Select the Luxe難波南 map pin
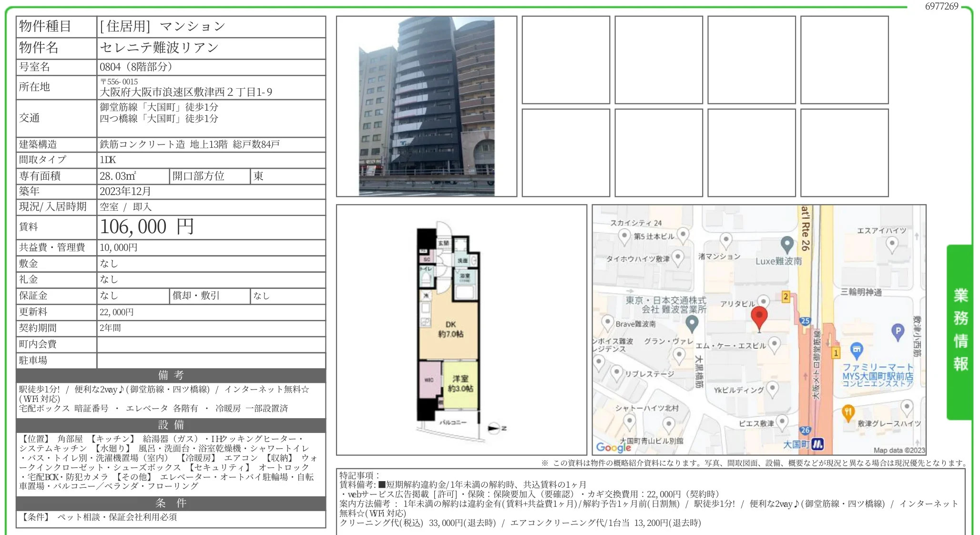 (786, 243)
